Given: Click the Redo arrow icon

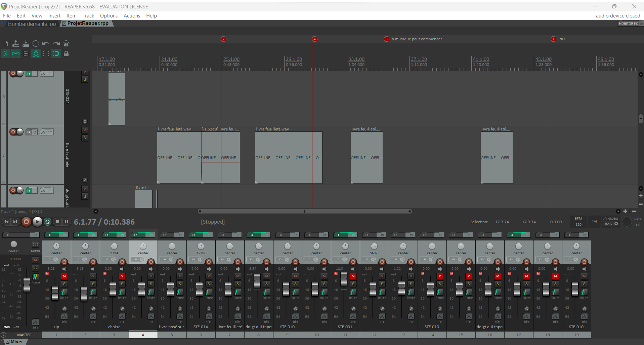Looking at the screenshot, I should point(56,43).
